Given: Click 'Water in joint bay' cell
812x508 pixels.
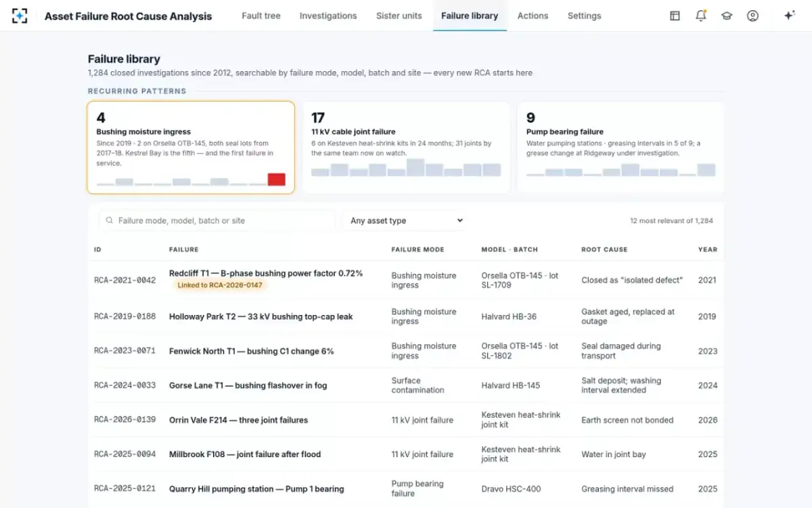Looking at the screenshot, I should coord(614,454).
